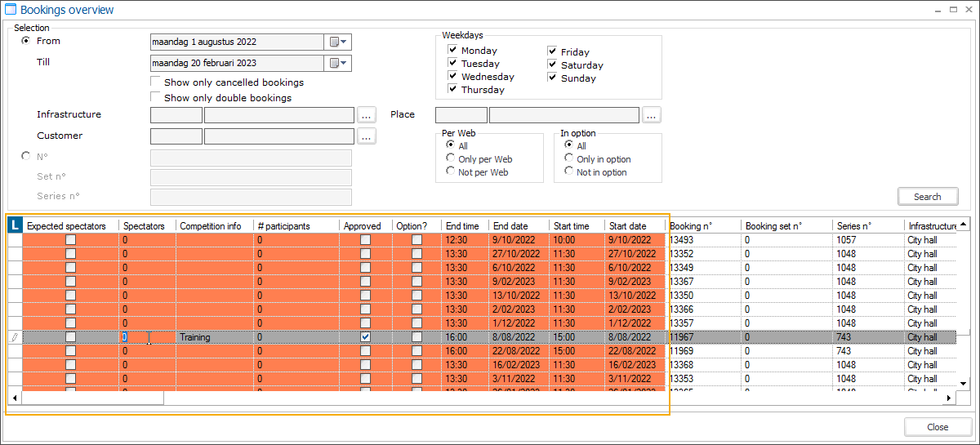Screen dimensions: 980x445
Task: Uncheck the Saturday weekday checkbox
Action: coord(552,65)
